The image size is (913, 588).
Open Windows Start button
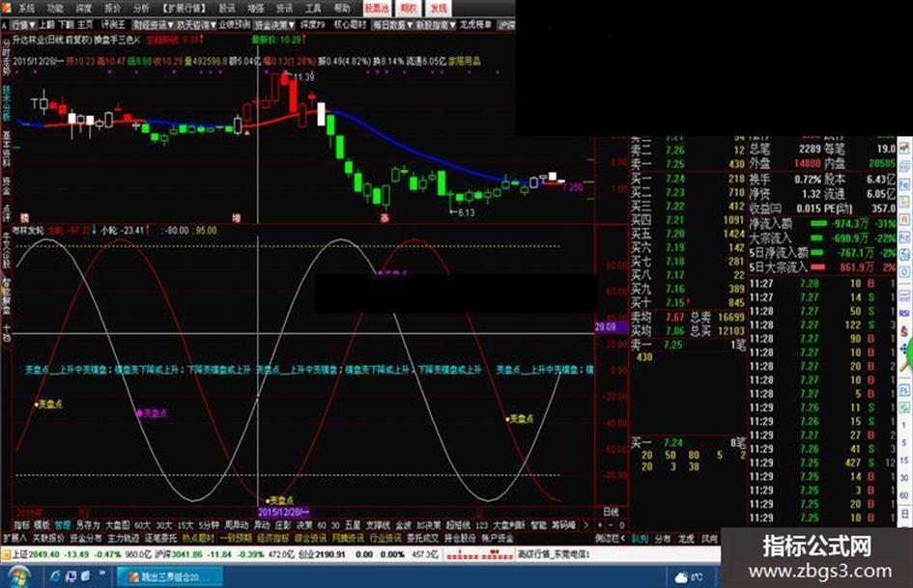pyautogui.click(x=19, y=577)
